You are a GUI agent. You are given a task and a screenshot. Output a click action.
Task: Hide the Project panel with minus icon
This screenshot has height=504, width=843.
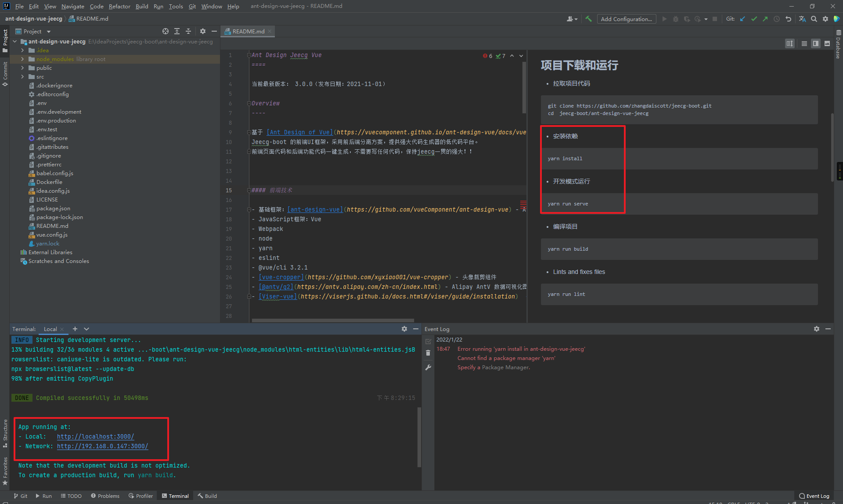pyautogui.click(x=214, y=31)
